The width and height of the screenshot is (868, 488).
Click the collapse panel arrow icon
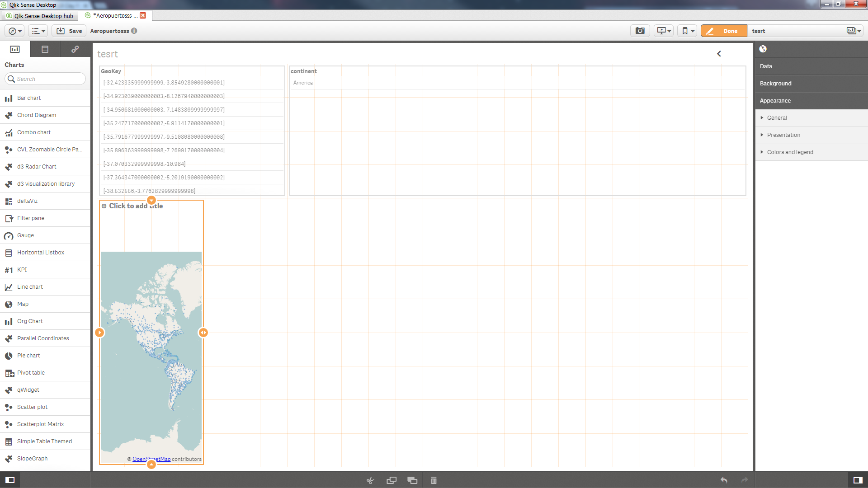point(720,52)
